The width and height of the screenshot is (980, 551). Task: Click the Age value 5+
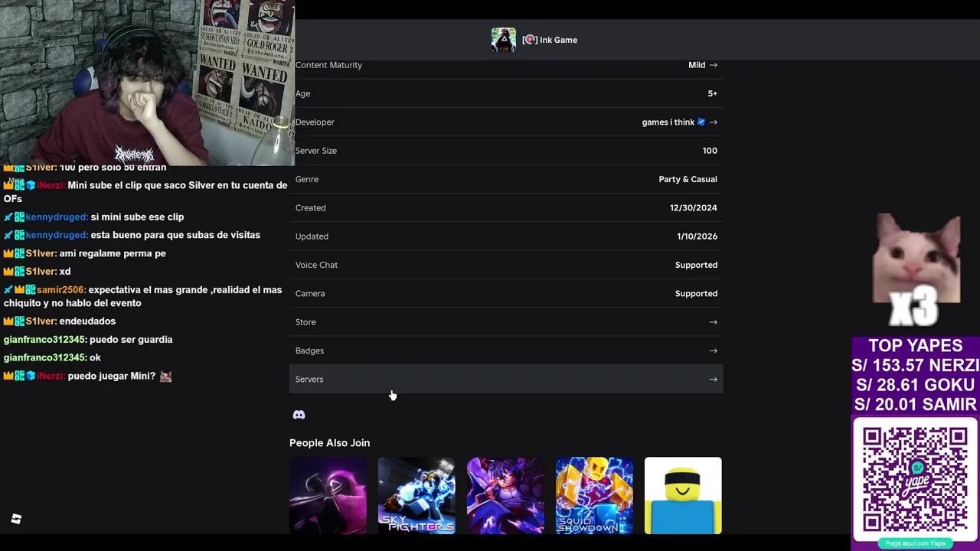tap(712, 93)
